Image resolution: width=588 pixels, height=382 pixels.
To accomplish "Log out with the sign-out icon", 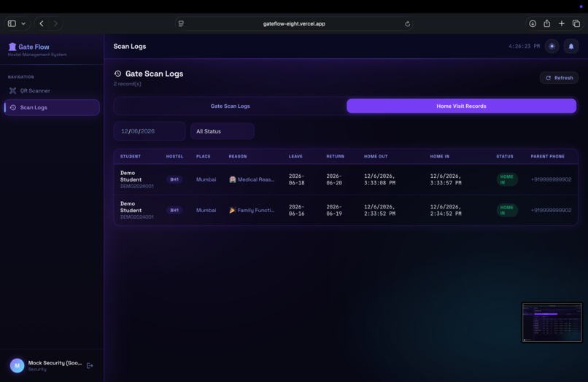I will point(90,365).
